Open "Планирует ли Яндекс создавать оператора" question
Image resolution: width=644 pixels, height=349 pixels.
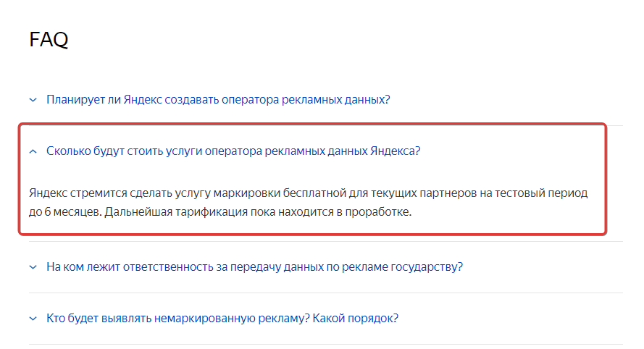(218, 100)
